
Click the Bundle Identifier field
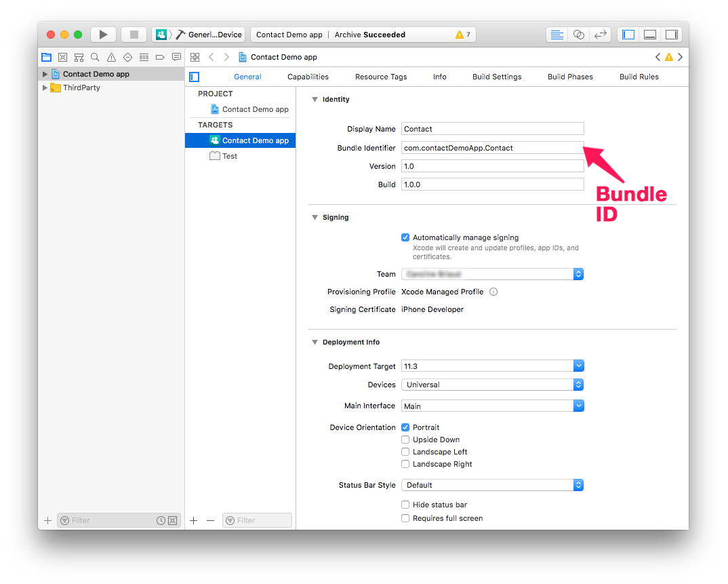coord(493,148)
